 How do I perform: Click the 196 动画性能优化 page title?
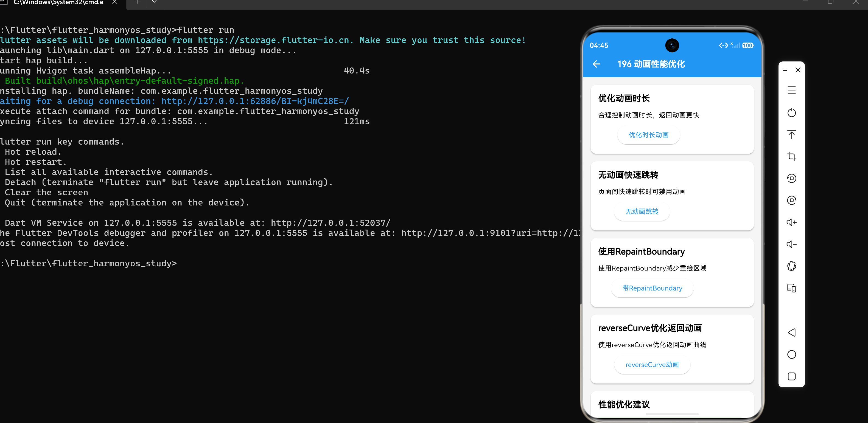pos(651,64)
